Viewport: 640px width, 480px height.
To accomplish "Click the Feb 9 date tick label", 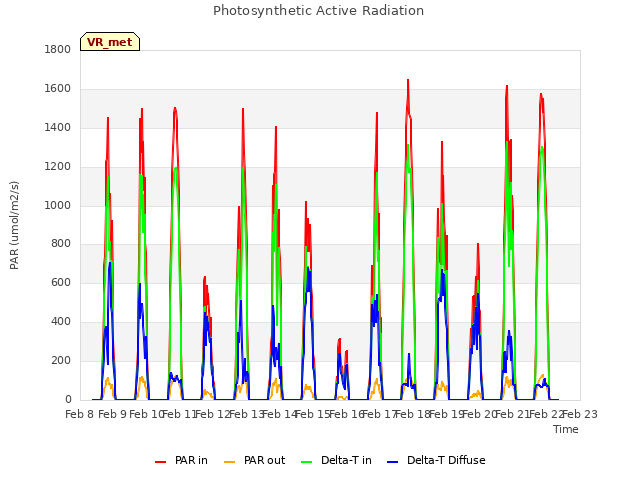I will (x=113, y=414).
